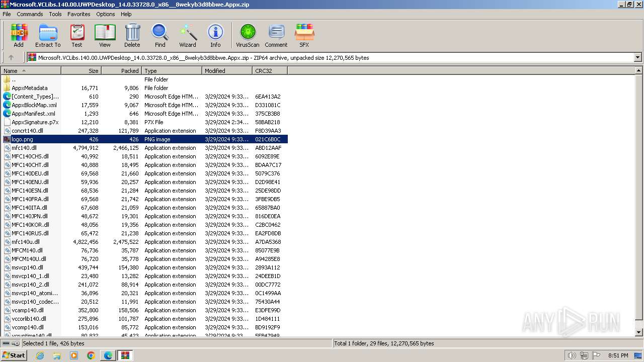Open Microsoft Edge from the taskbar

coord(108,355)
